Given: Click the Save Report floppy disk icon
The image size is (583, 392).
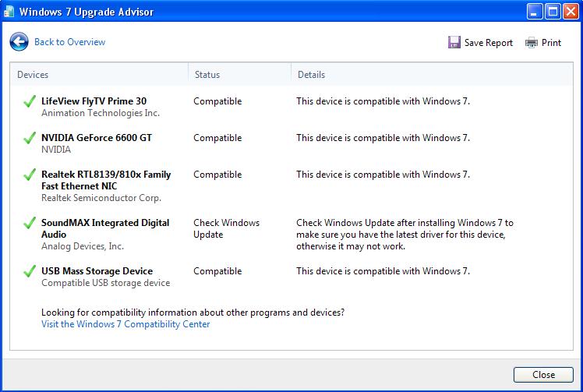Looking at the screenshot, I should (454, 42).
